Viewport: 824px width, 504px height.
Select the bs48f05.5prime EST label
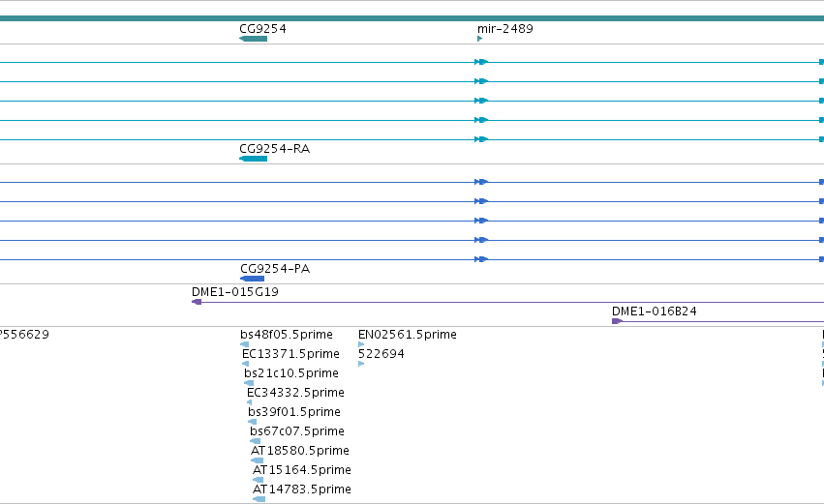point(287,335)
